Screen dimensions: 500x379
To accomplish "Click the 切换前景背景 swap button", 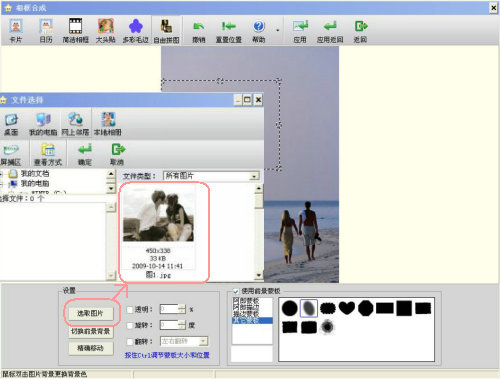I will coord(90,331).
